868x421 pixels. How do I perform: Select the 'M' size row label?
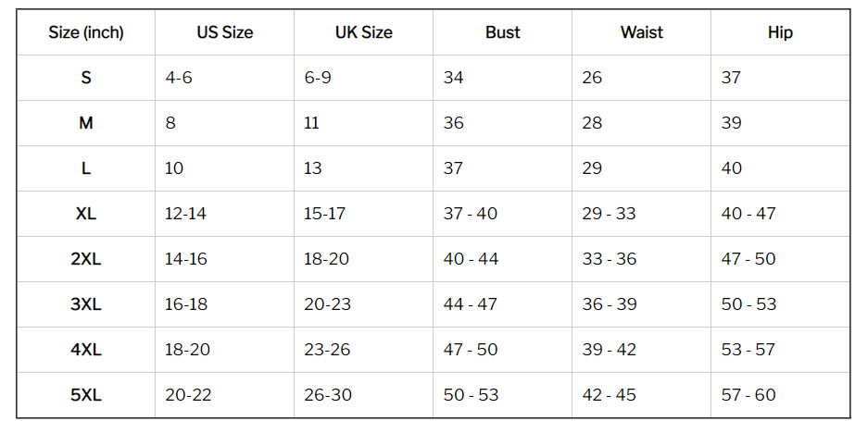click(x=86, y=123)
